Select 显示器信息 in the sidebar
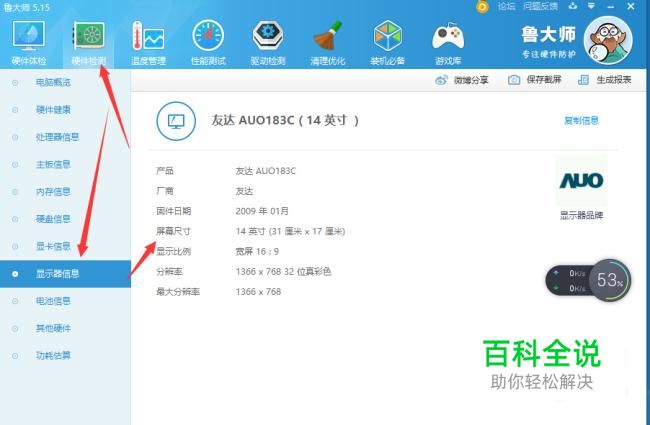 [65, 274]
